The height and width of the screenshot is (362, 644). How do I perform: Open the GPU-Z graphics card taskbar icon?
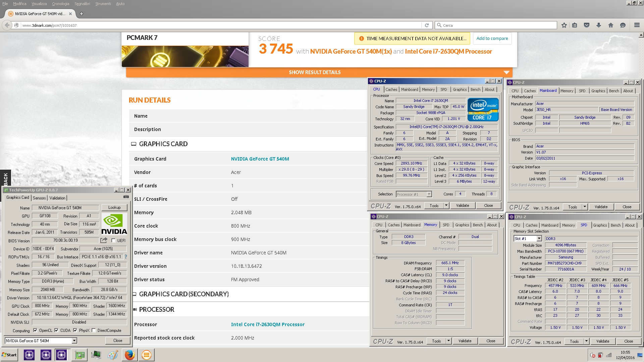79,355
